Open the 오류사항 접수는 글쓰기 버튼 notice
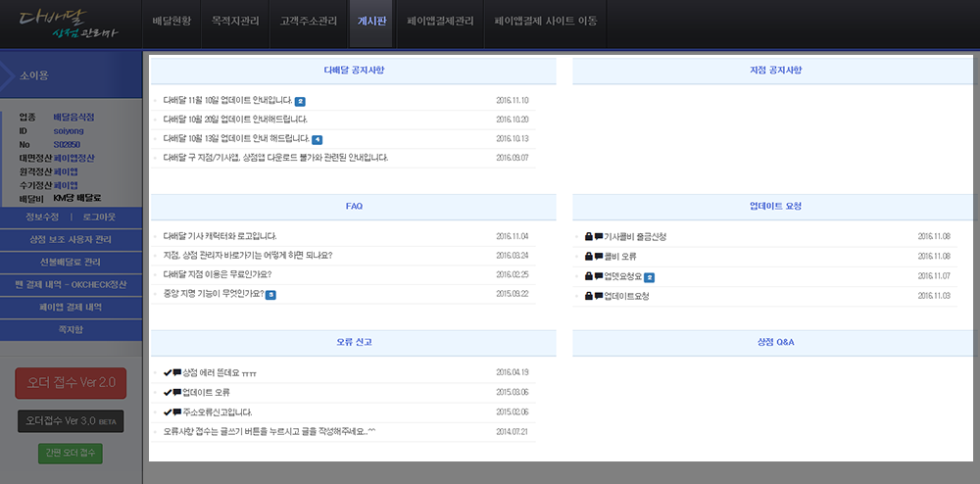 click(269, 431)
